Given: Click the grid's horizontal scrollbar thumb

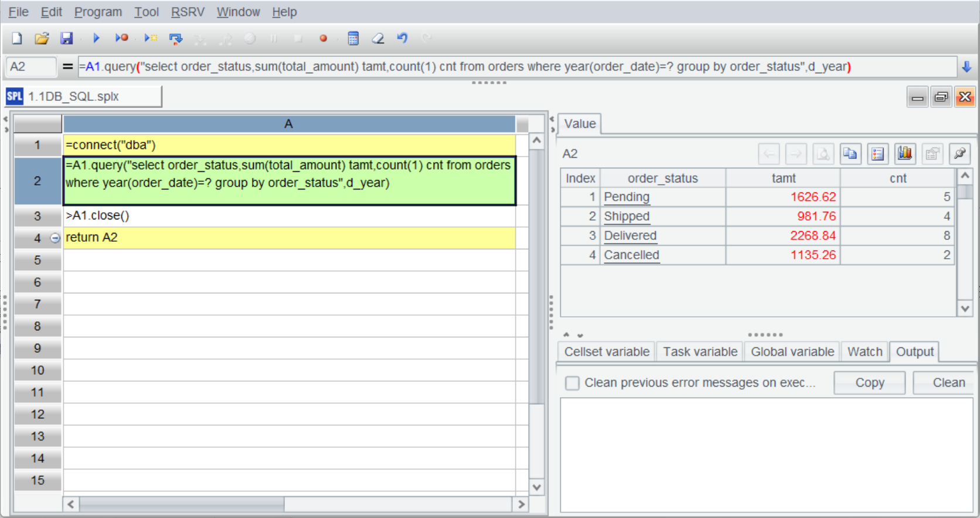Looking at the screenshot, I should 182,504.
